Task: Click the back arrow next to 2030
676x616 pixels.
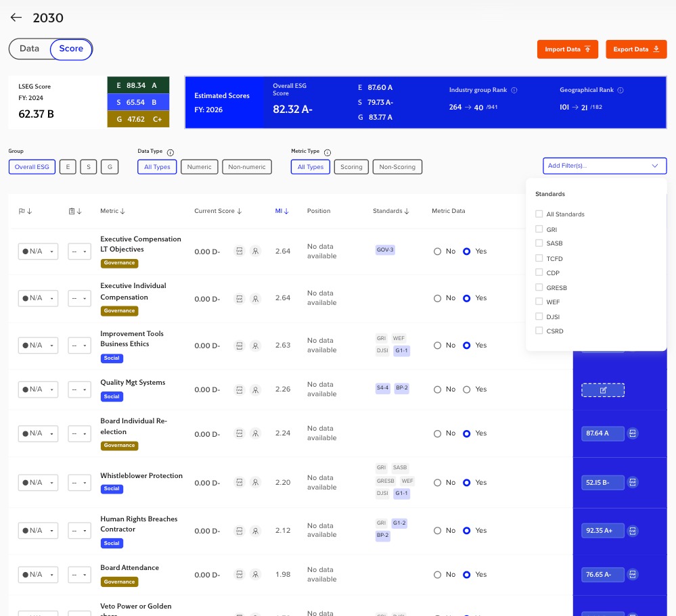Action: click(x=16, y=18)
